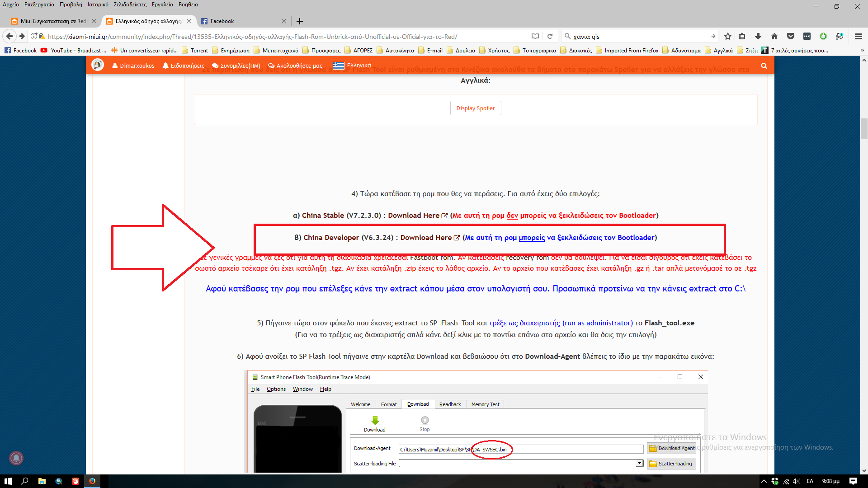
Task: Show the bookmarks list icon
Action: coord(742,37)
